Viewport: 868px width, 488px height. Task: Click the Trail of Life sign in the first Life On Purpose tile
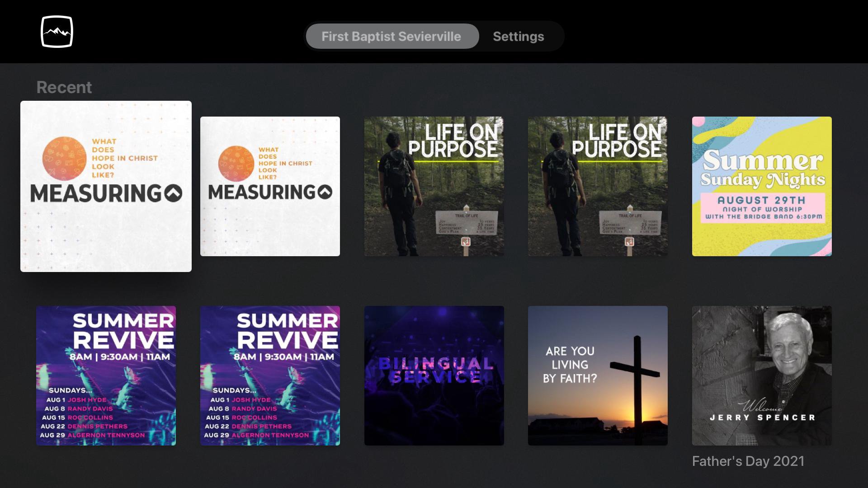[x=467, y=223]
